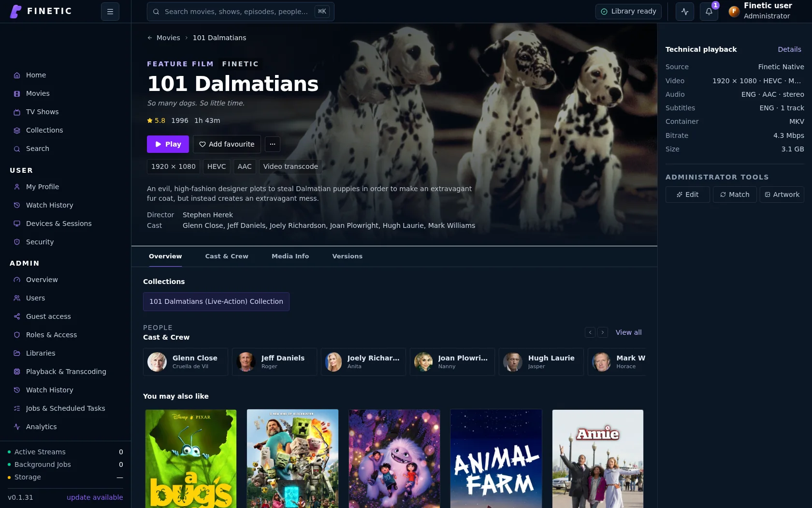The height and width of the screenshot is (508, 812).
Task: Open Playback & Transcoding settings
Action: 66,372
